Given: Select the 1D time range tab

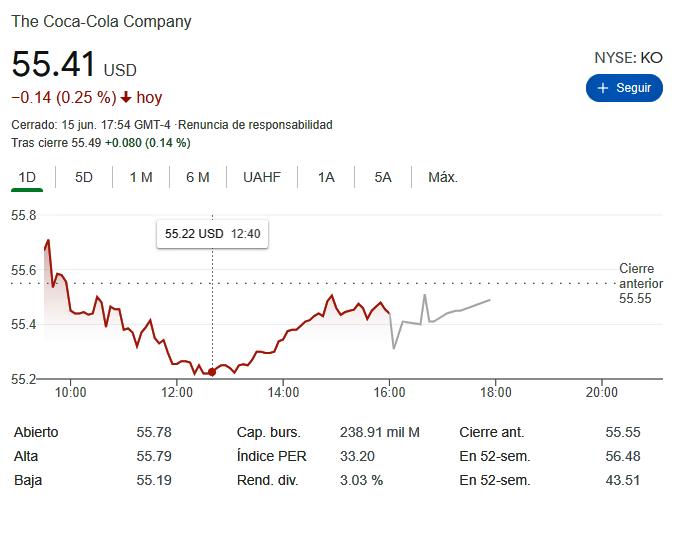Looking at the screenshot, I should pyautogui.click(x=27, y=177).
